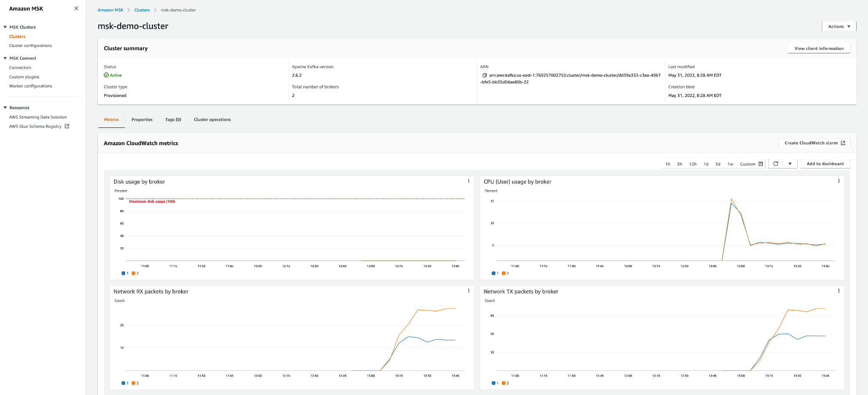Image resolution: width=868 pixels, height=395 pixels.
Task: Open the refresh interval dropdown arrow
Action: pos(790,163)
